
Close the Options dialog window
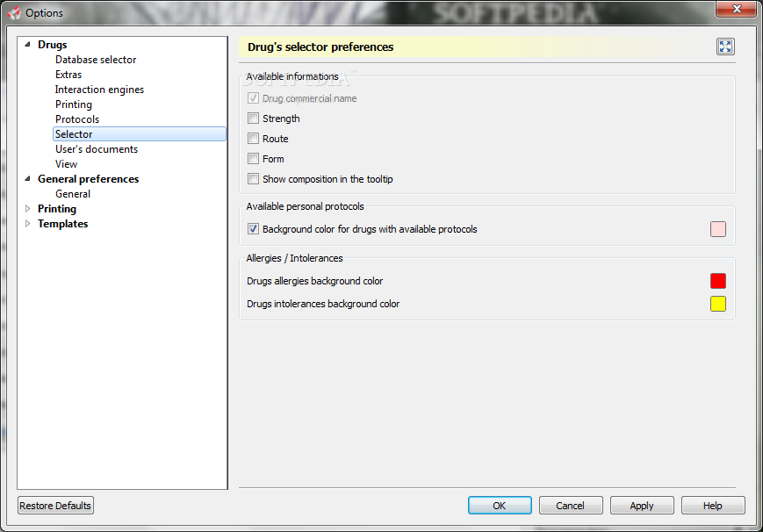coord(737,9)
